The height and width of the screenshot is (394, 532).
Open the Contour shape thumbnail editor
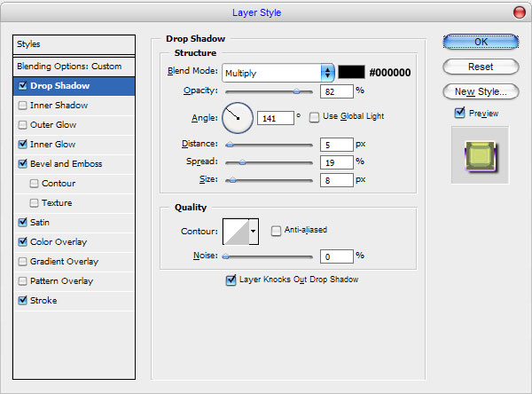pos(236,232)
